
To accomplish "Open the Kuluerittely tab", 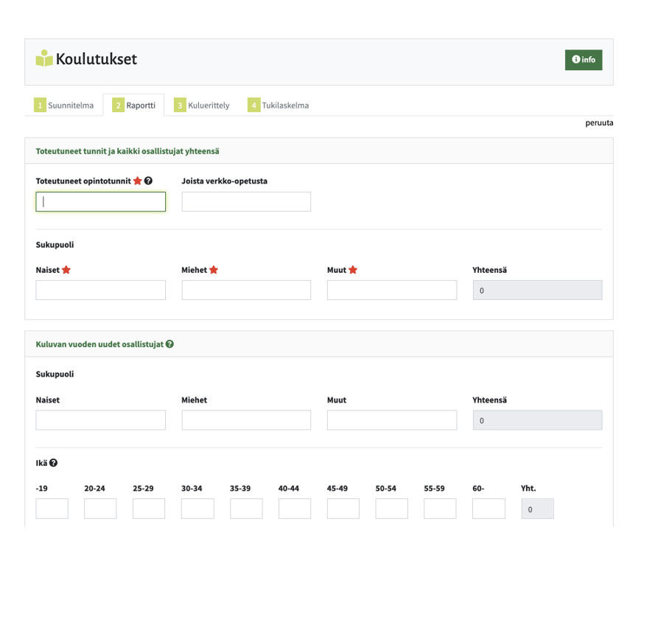I will tap(202, 105).
